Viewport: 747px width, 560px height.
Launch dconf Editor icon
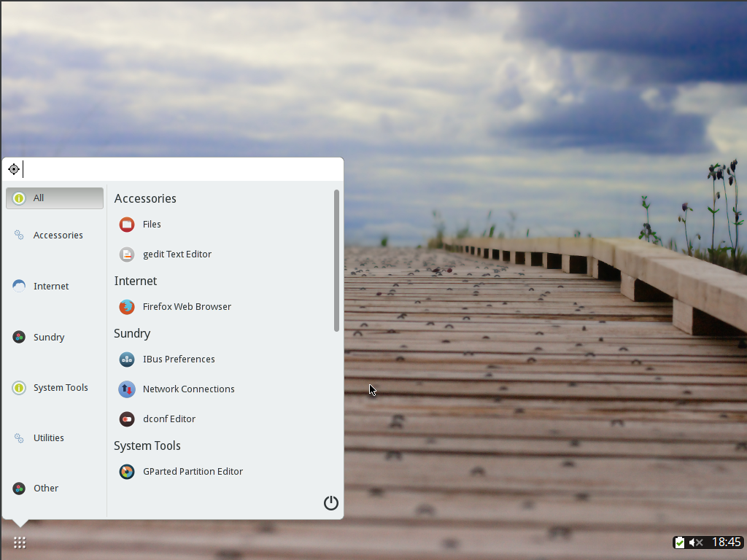(127, 419)
